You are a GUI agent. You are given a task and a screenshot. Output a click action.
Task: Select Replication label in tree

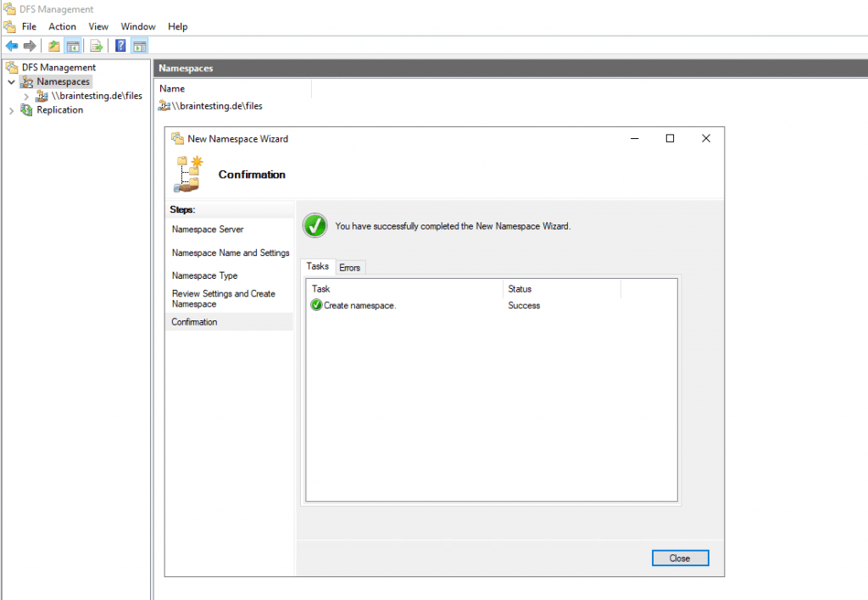point(60,110)
